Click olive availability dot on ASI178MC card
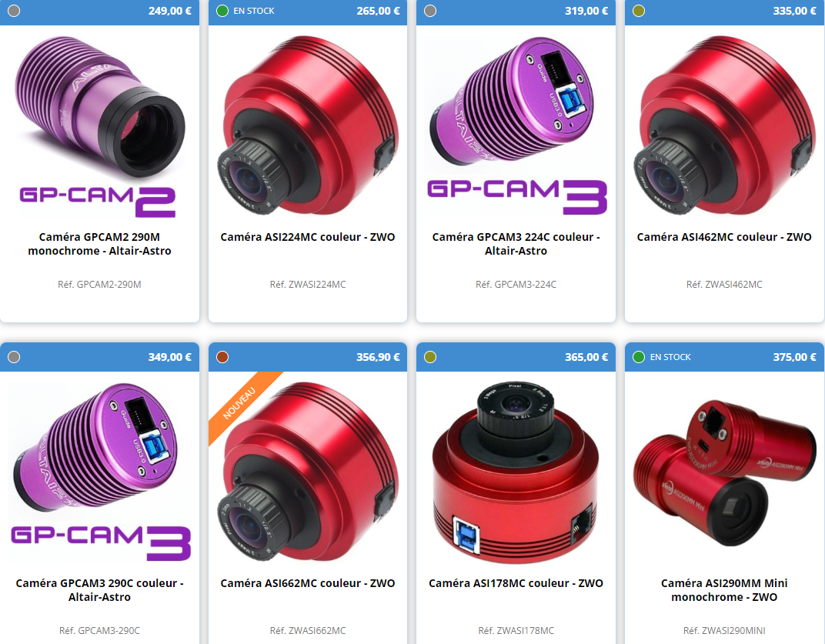 pyautogui.click(x=430, y=357)
